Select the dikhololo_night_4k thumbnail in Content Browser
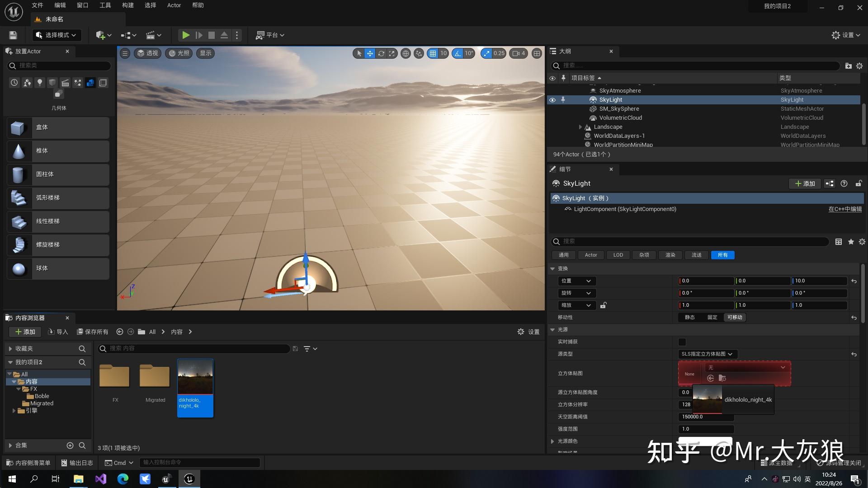The width and height of the screenshot is (868, 488). tap(195, 376)
